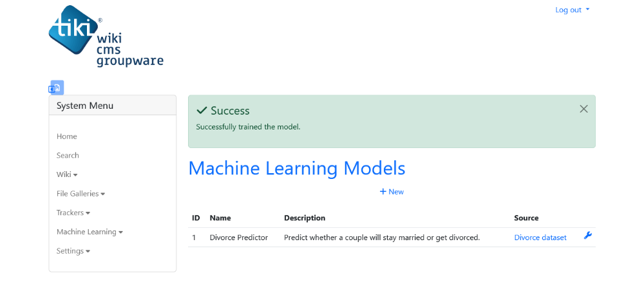
Task: Dismiss the Success alert with the X
Action: click(583, 109)
